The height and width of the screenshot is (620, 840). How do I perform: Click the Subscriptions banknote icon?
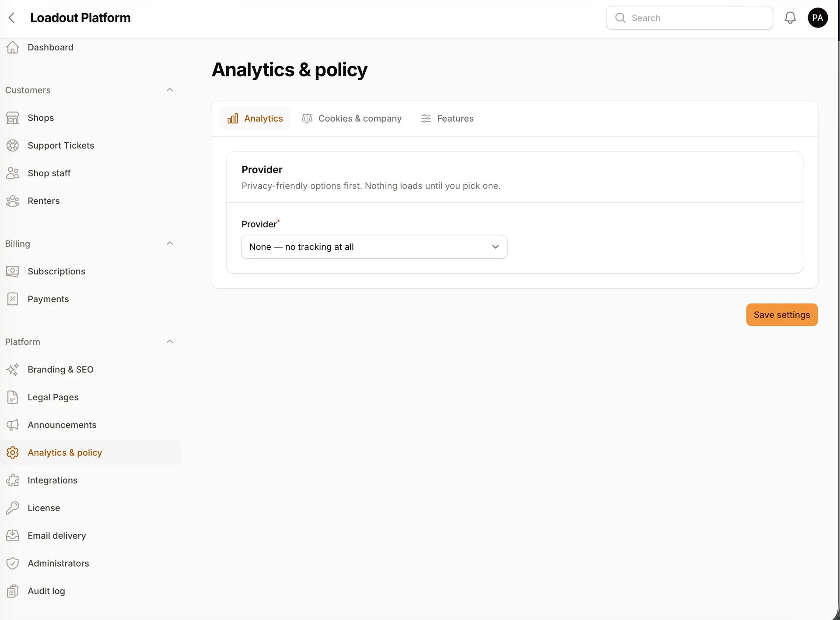click(13, 271)
